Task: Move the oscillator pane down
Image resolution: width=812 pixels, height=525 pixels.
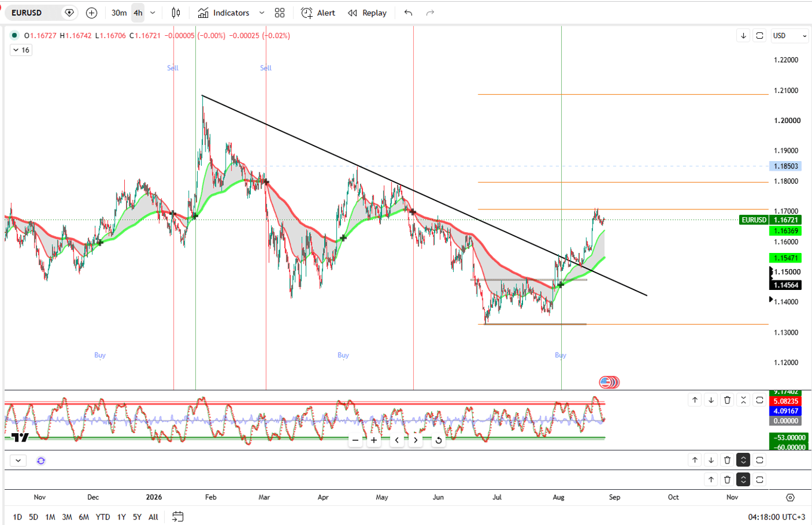Action: 711,400
